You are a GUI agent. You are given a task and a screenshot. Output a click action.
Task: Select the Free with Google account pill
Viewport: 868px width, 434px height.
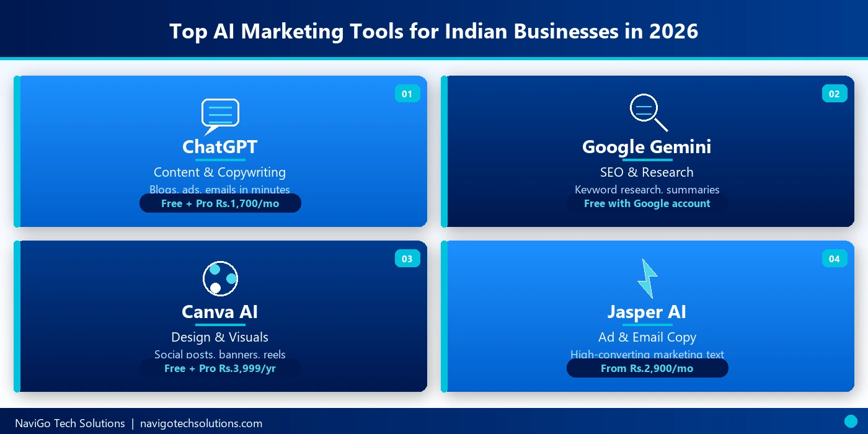click(647, 203)
